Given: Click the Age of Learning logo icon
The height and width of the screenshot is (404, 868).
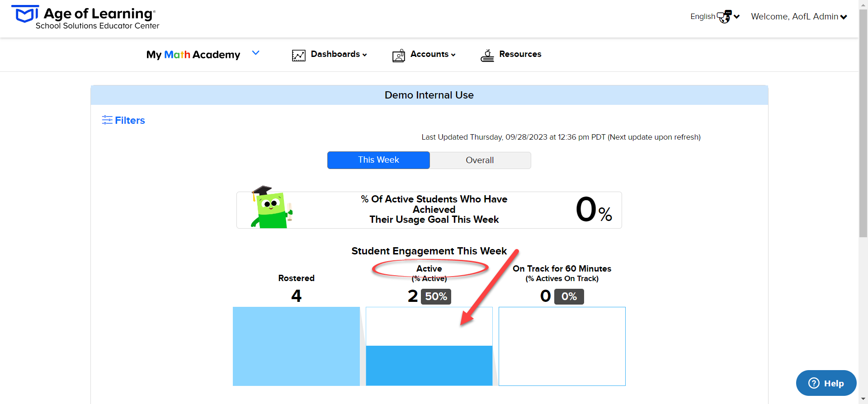Looking at the screenshot, I should pos(25,14).
